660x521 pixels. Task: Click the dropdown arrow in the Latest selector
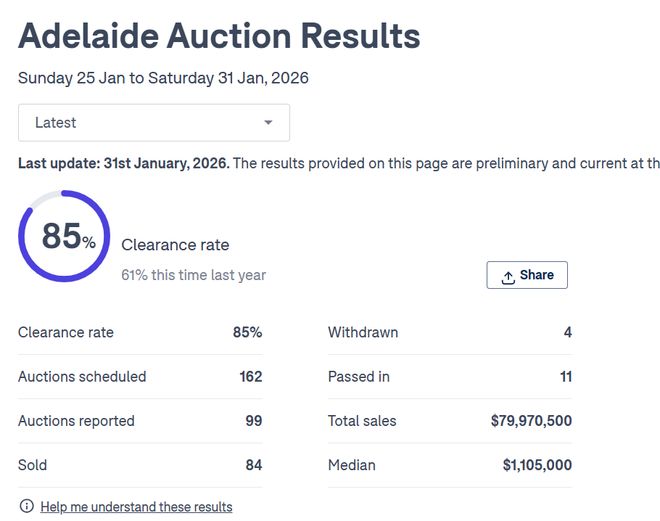click(268, 123)
